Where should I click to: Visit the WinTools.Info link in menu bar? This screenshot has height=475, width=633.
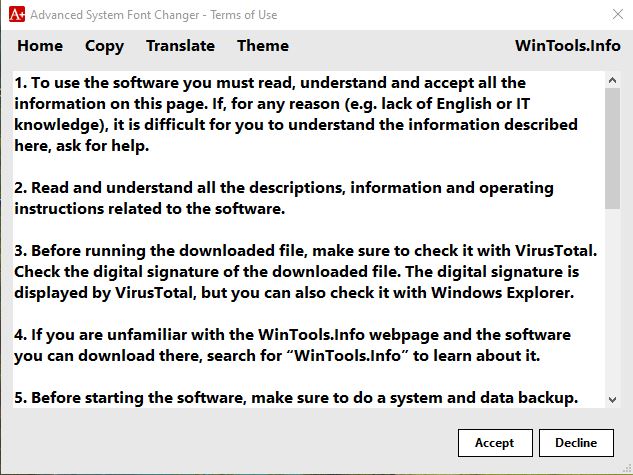[x=567, y=46]
